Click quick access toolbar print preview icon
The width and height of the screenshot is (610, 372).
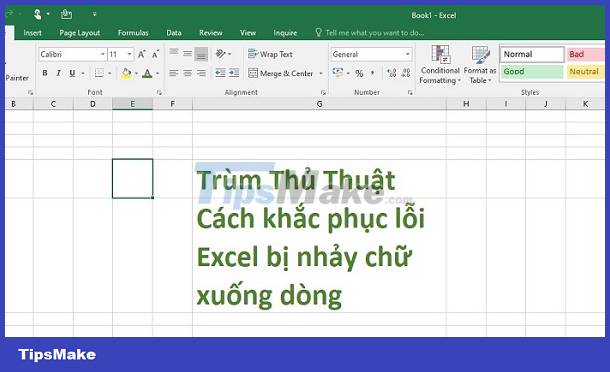point(67,15)
